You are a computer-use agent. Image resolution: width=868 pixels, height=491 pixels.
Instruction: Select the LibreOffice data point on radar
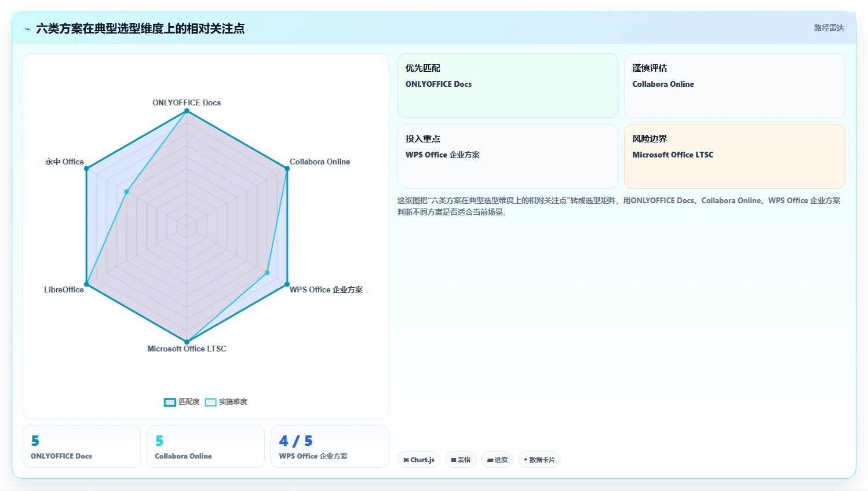(86, 284)
